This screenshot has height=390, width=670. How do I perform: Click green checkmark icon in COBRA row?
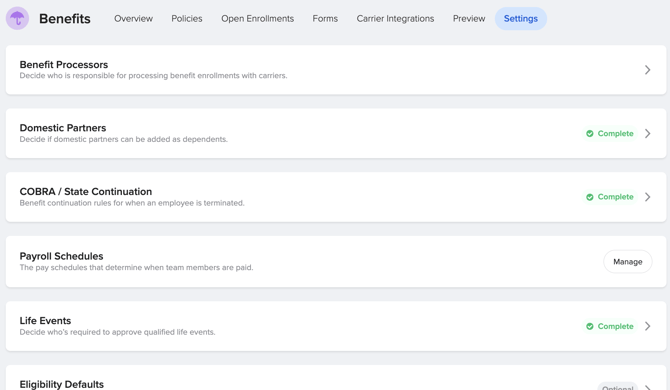click(590, 197)
